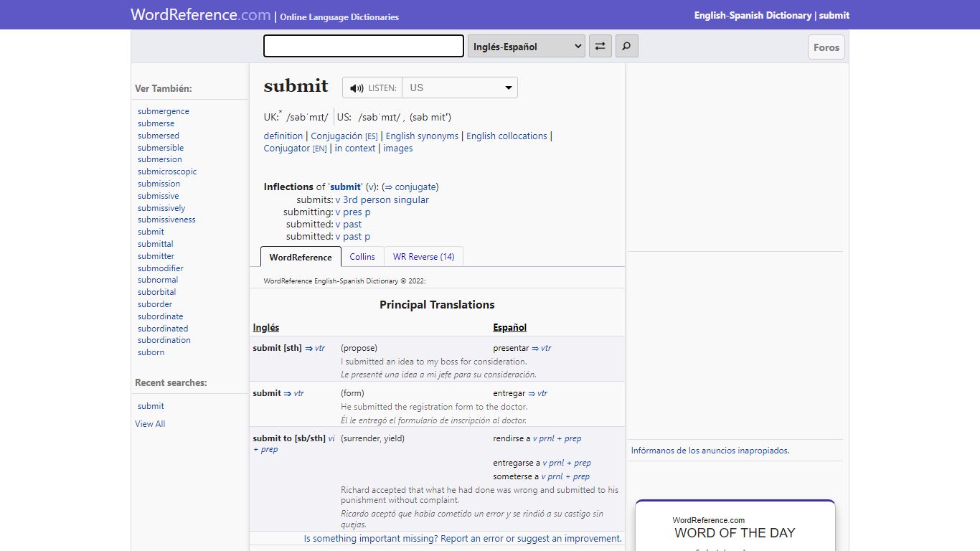Open submersion in the sidebar
This screenshot has width=980, height=551.
coord(160,159)
